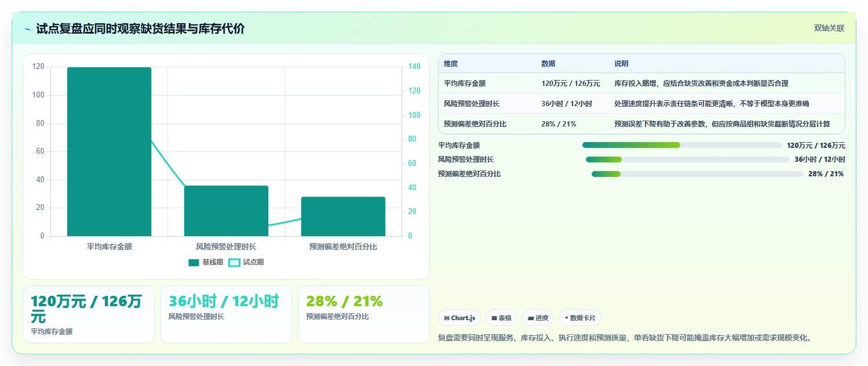Image resolution: width=868 pixels, height=366 pixels.
Task: Click the 库存投入略增 description cell
Action: coord(701,84)
